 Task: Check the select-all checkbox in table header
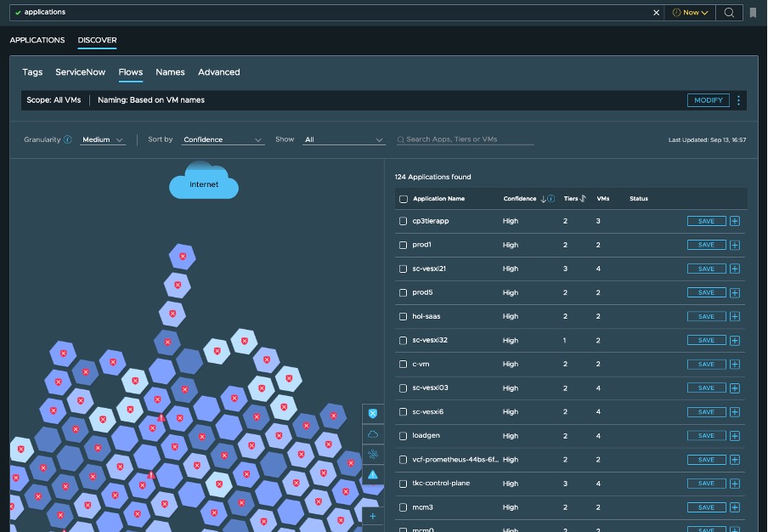point(404,199)
